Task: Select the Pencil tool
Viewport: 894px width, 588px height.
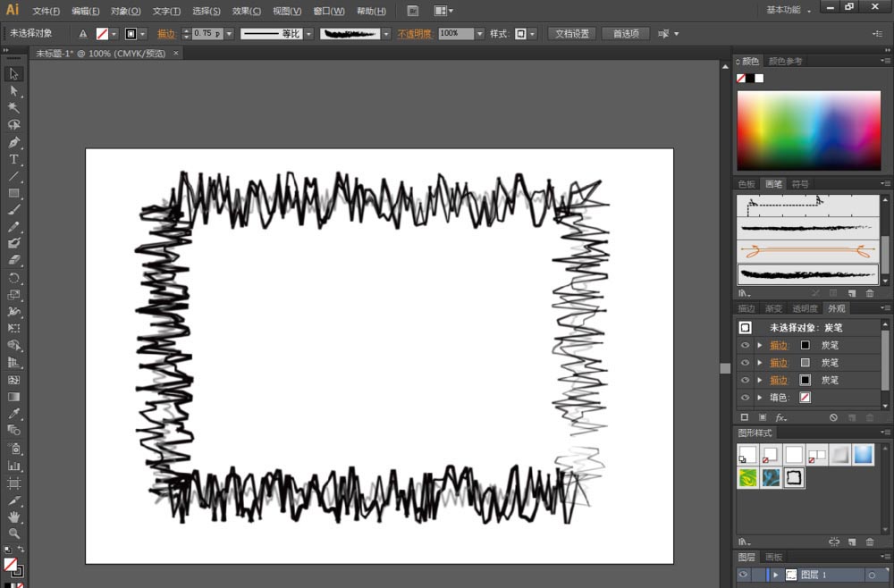Action: click(x=13, y=227)
